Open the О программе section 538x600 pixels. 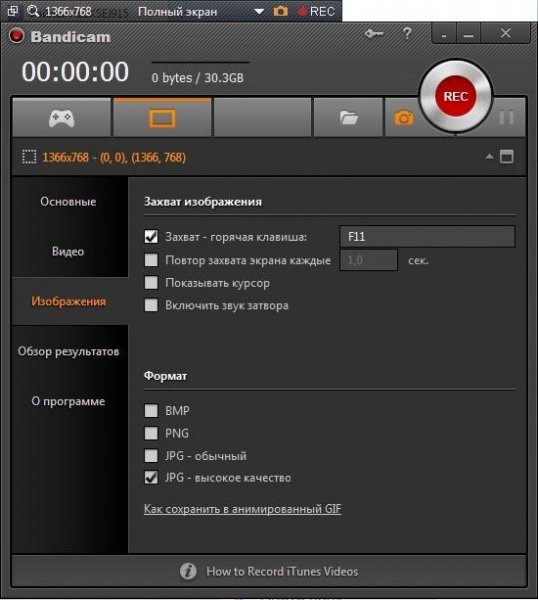pos(68,401)
